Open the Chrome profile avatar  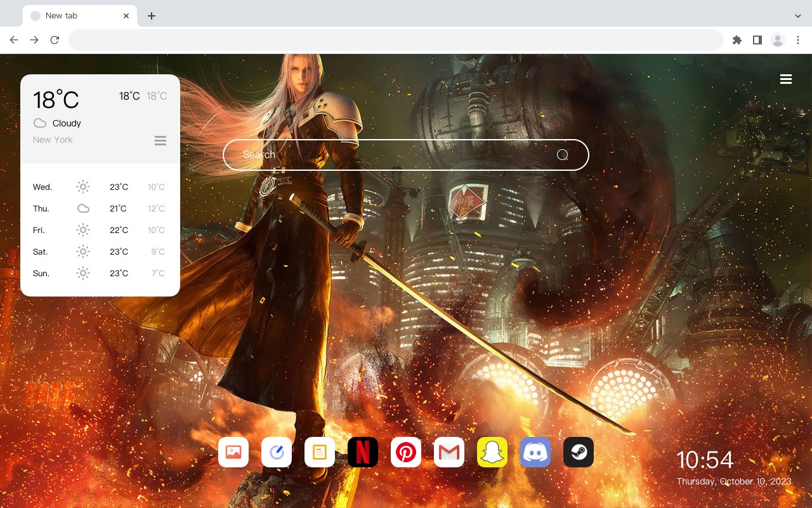(x=778, y=40)
